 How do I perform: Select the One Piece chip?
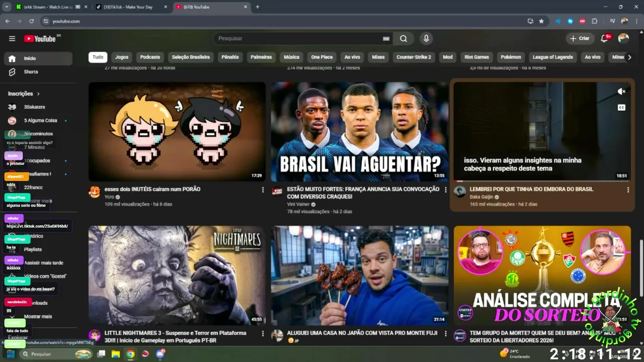coord(322,57)
